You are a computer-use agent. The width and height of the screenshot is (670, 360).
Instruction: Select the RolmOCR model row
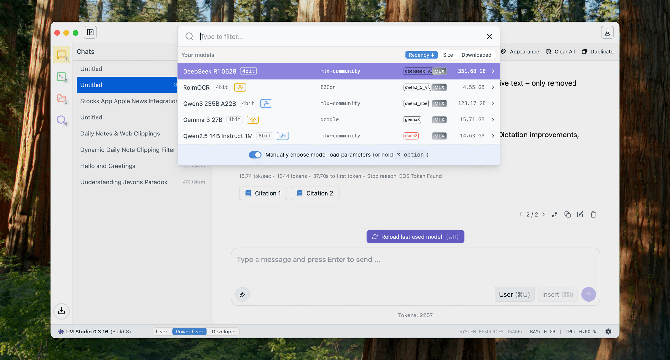338,87
